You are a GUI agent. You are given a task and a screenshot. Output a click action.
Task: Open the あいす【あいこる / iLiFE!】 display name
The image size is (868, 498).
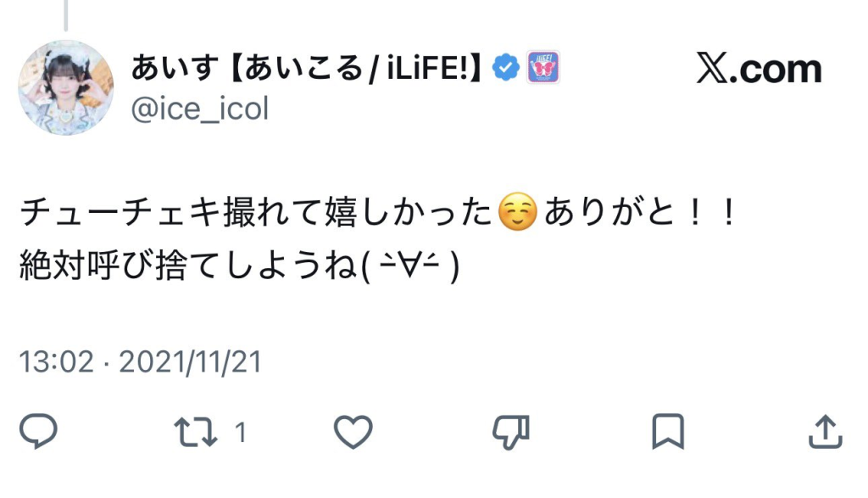click(306, 69)
